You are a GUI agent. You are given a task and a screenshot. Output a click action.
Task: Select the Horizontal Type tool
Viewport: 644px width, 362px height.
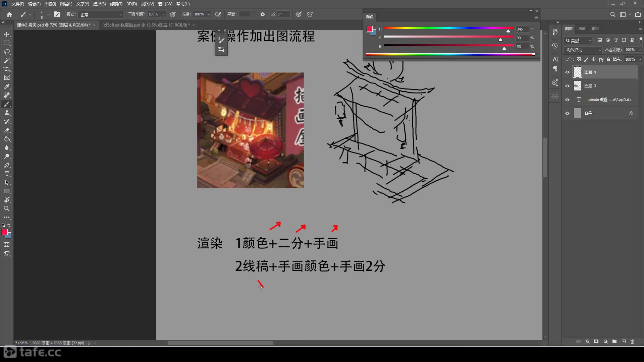[x=7, y=174]
